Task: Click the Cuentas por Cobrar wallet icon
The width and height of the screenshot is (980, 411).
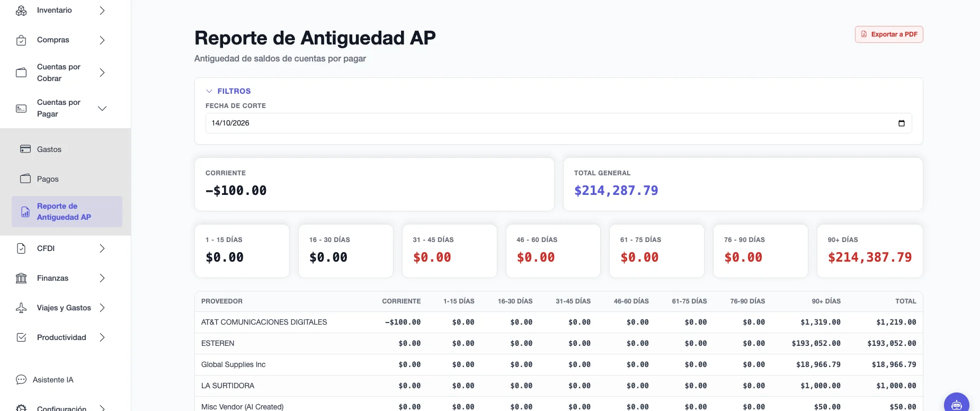Action: point(21,73)
